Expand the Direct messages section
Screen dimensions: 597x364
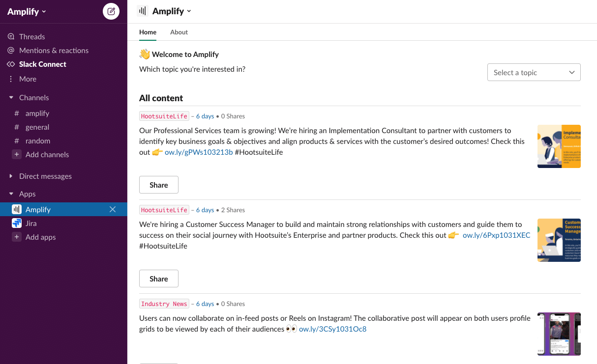(x=11, y=176)
